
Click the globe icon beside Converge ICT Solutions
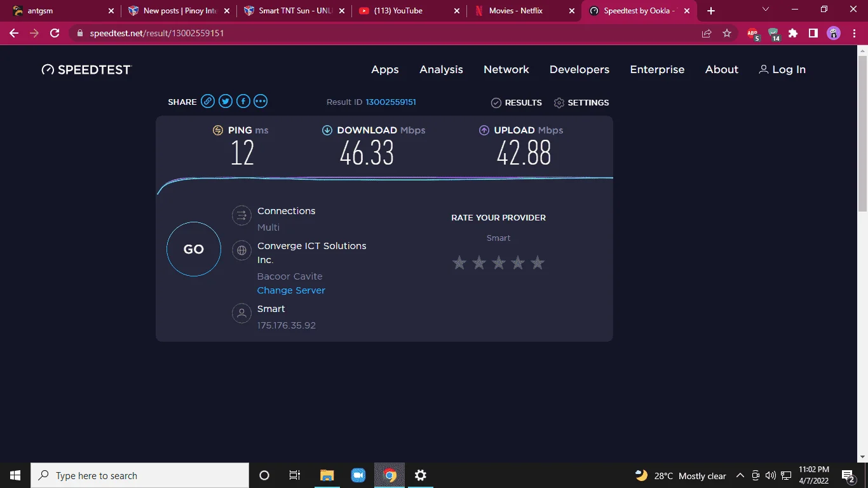(x=241, y=250)
